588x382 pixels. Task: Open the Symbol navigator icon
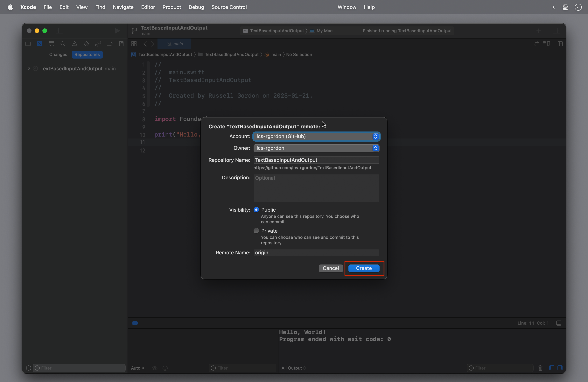[51, 44]
